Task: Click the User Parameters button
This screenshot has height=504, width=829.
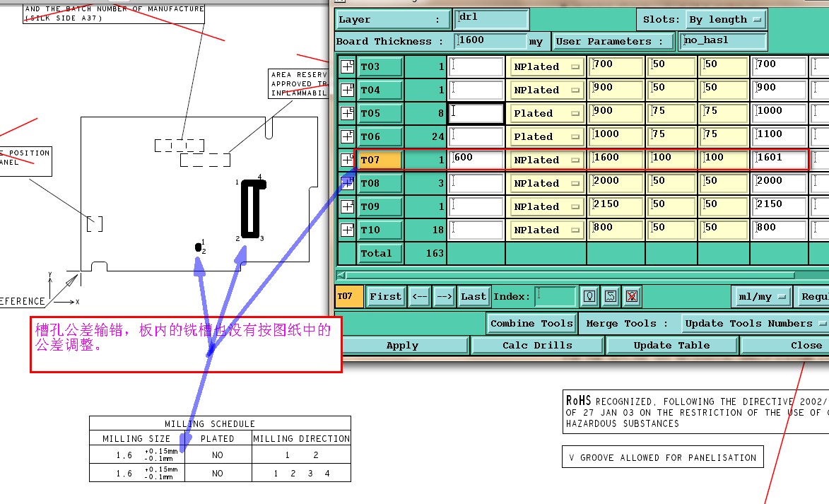Action: (x=613, y=41)
